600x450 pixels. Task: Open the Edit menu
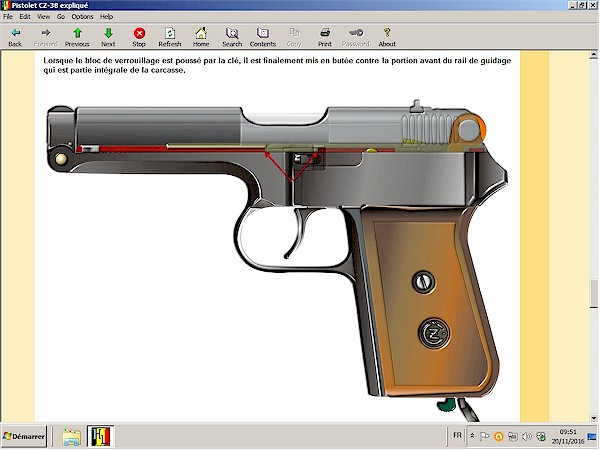coord(25,17)
